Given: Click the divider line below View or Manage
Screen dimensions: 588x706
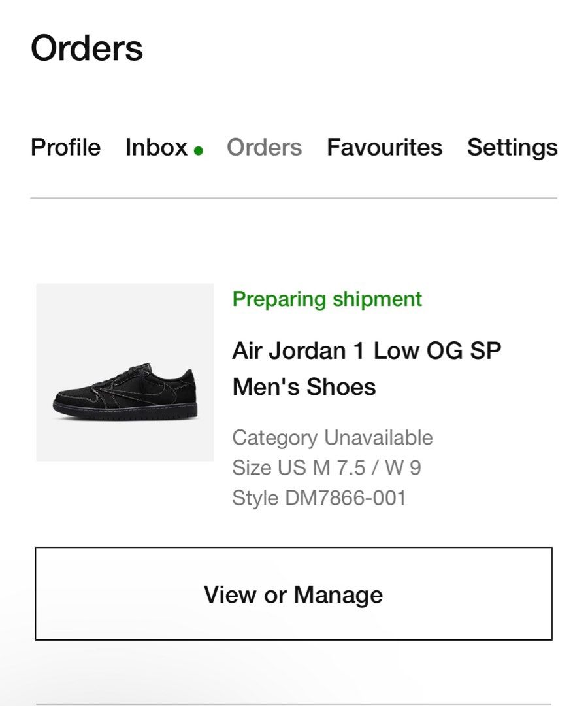Looking at the screenshot, I should pyautogui.click(x=293, y=704).
